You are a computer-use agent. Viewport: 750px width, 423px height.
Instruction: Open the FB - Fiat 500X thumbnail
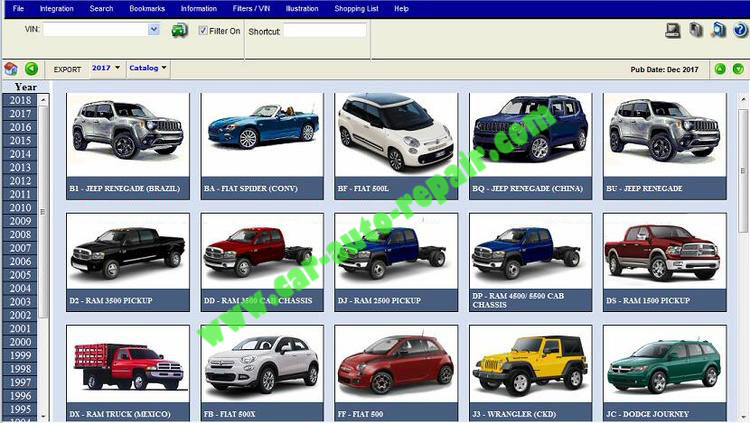pos(262,373)
